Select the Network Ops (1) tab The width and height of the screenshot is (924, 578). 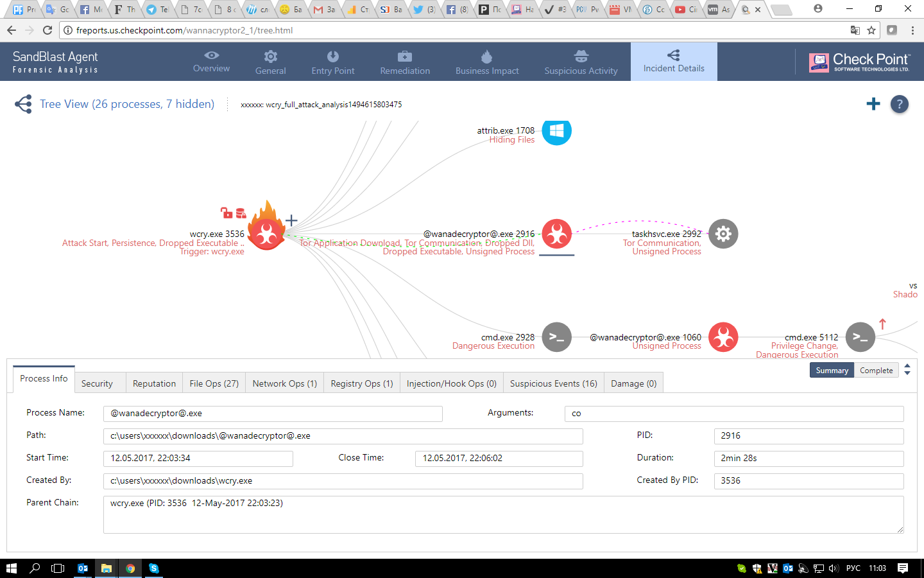[x=285, y=383]
